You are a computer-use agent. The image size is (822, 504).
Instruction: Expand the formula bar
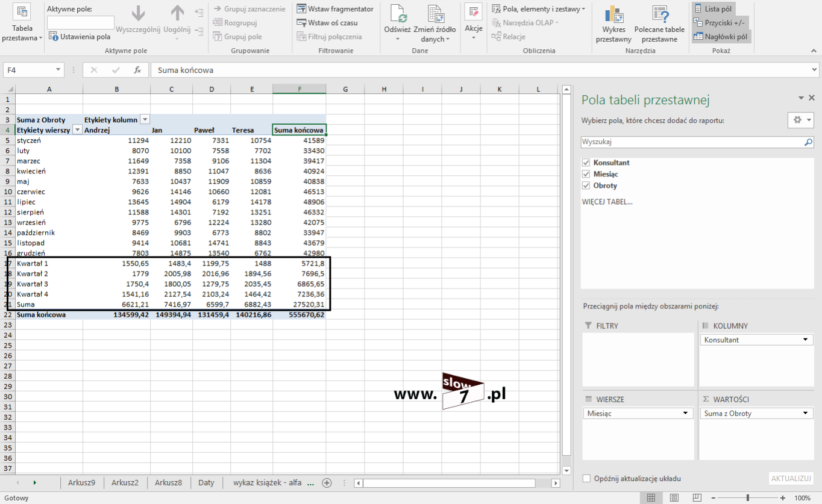(815, 70)
